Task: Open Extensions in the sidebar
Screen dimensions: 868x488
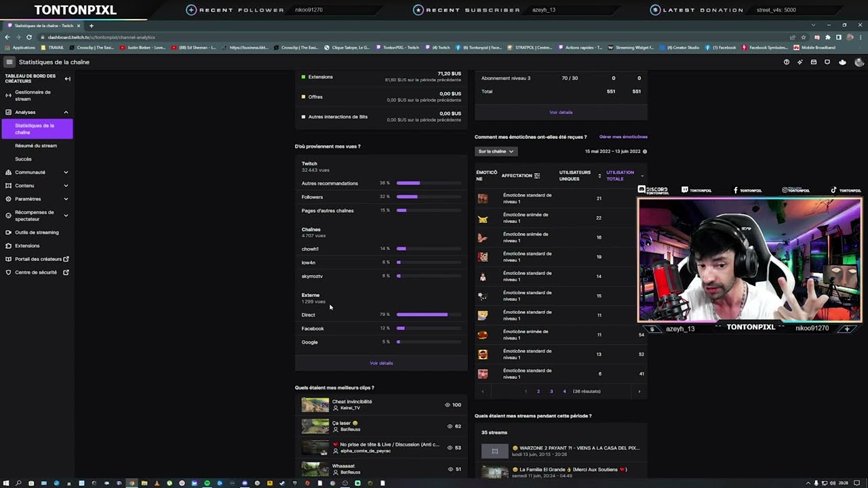Action: 27,245
